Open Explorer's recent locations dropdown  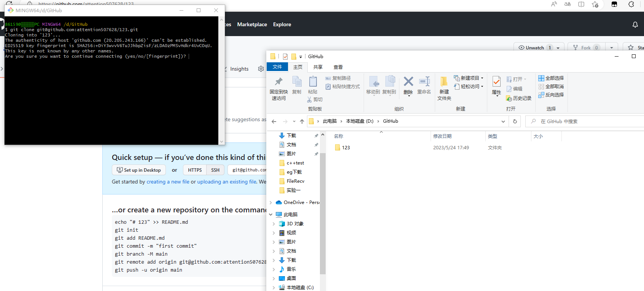(294, 122)
